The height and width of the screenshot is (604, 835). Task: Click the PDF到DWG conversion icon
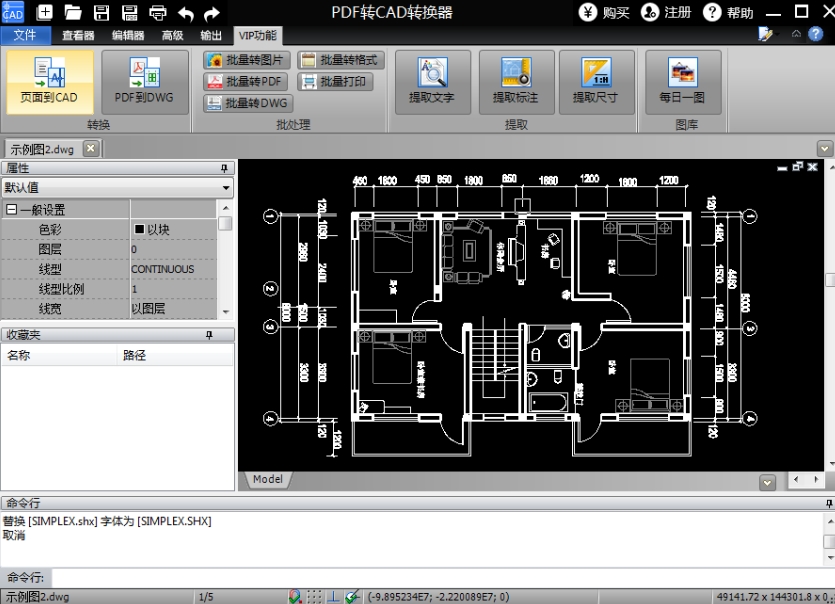click(144, 81)
